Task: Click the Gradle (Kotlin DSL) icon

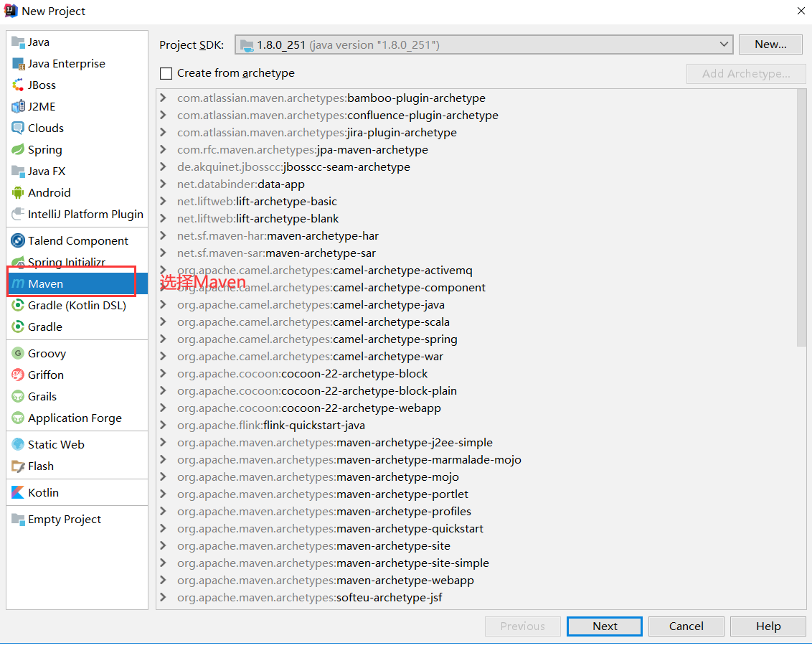Action: 18,305
